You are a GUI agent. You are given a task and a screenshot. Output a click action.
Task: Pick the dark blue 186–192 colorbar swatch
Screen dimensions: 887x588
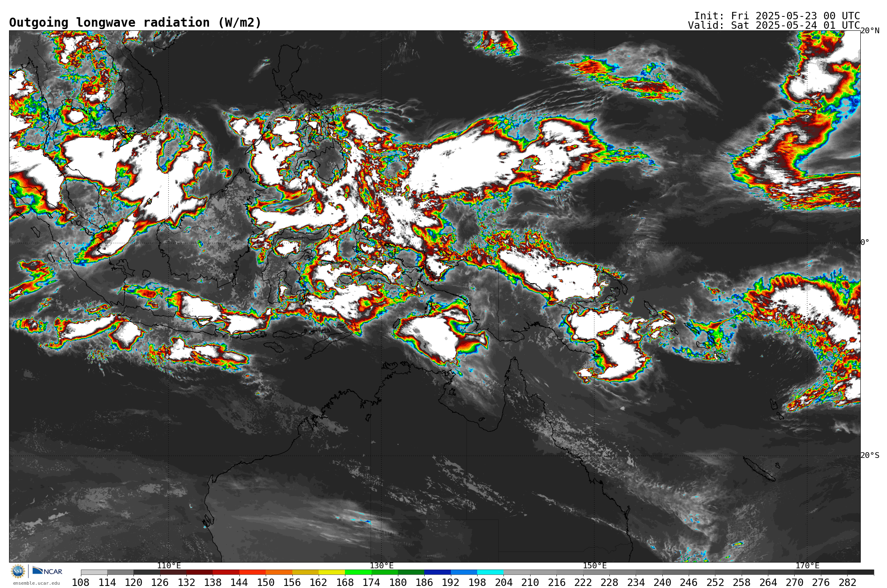click(437, 572)
